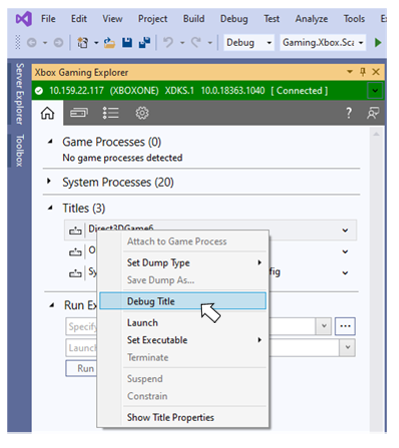
Task: Collapse the Titles section
Action: point(50,208)
